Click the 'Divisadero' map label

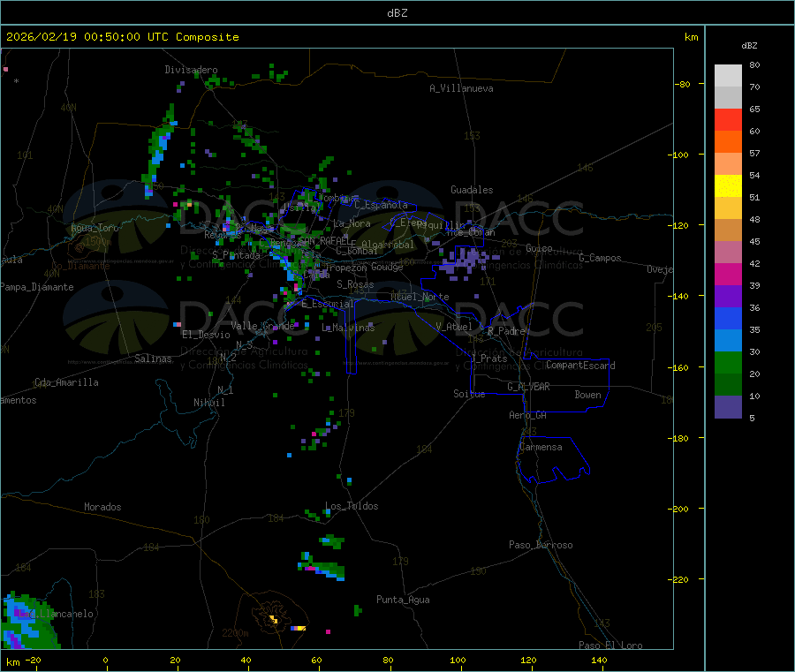coord(191,70)
